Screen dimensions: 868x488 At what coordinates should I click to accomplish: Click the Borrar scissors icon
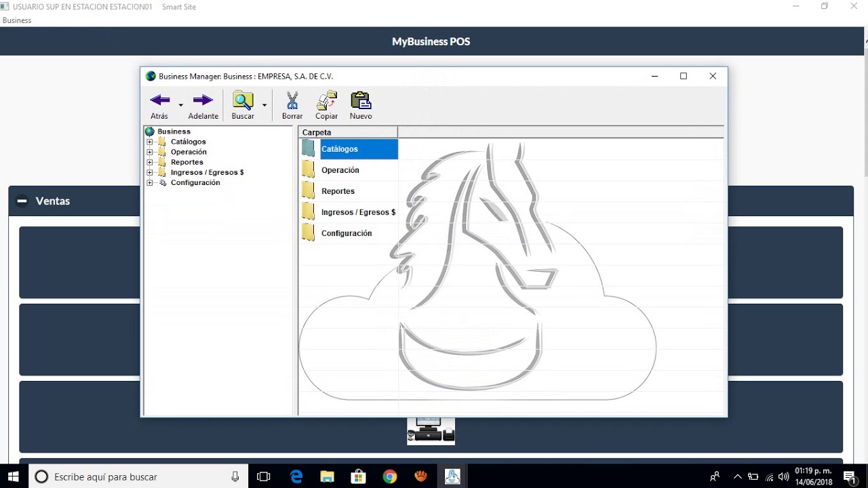point(292,100)
